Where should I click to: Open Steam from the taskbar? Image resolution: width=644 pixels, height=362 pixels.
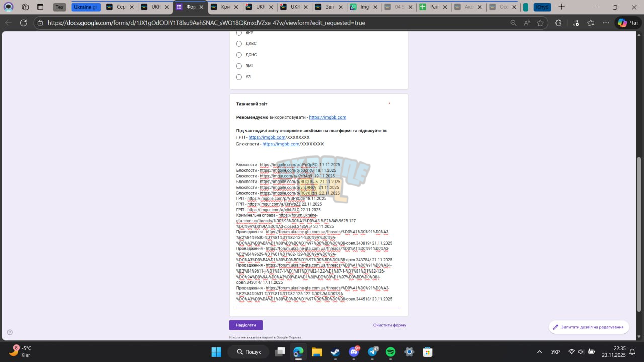(335, 352)
